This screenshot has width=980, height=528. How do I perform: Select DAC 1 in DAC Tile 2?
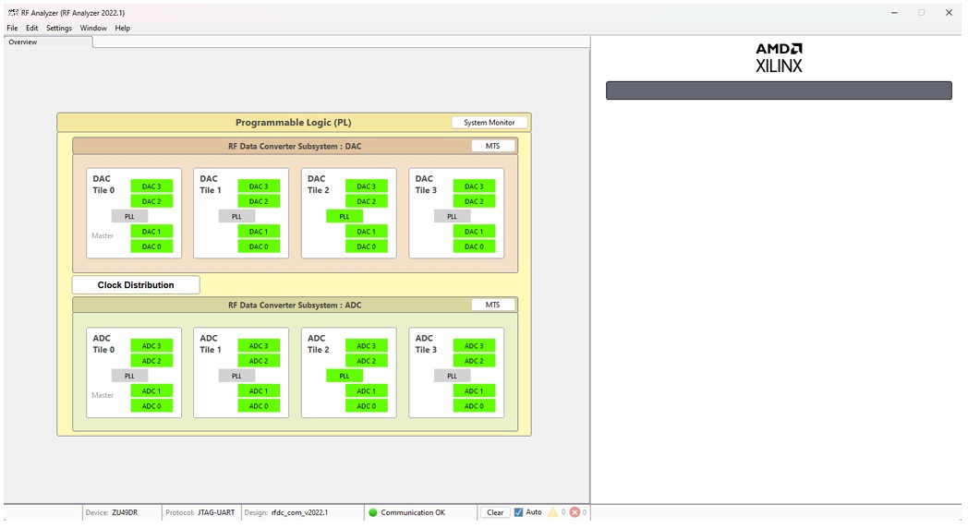pyautogui.click(x=367, y=231)
